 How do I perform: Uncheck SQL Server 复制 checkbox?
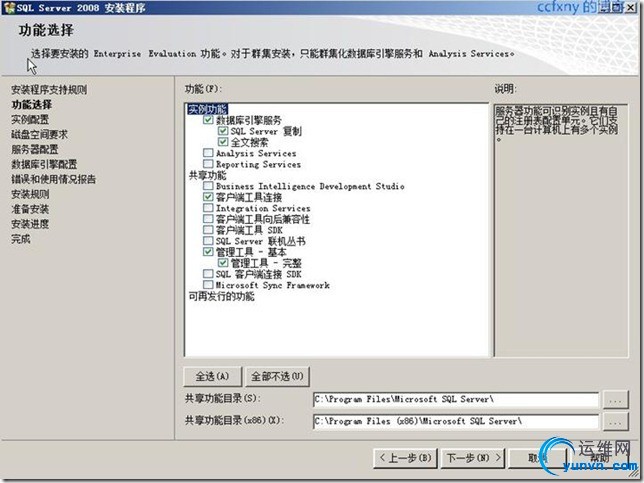(x=223, y=131)
